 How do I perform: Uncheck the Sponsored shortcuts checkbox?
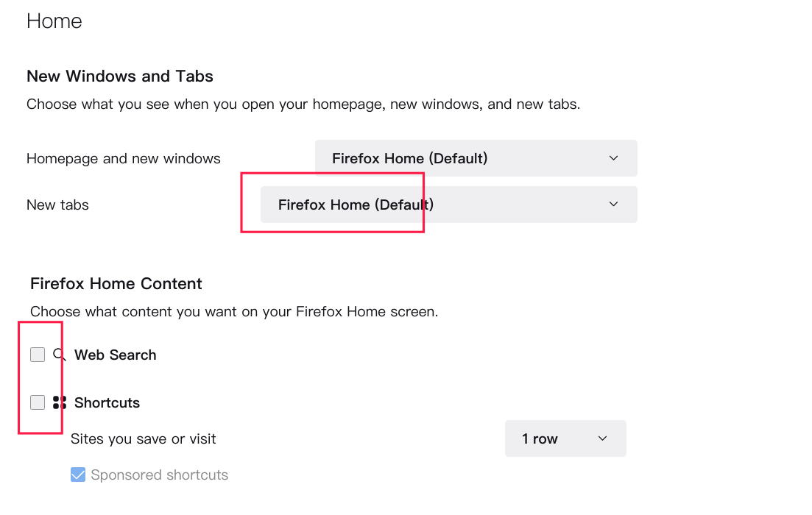[x=78, y=475]
